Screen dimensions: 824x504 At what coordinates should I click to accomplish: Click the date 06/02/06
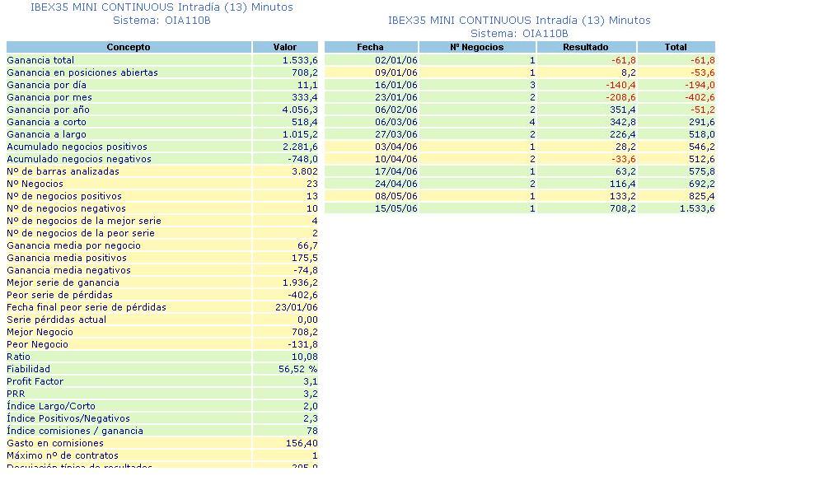click(x=396, y=110)
